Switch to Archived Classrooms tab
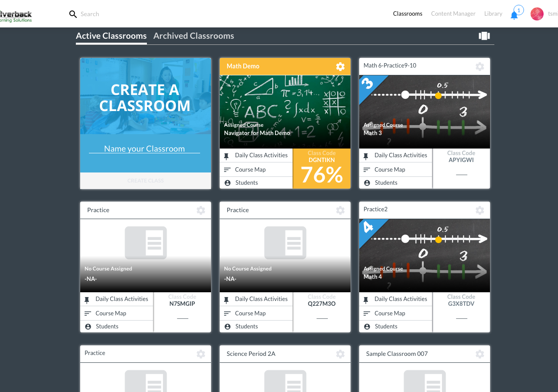This screenshot has width=558, height=392. 194,36
